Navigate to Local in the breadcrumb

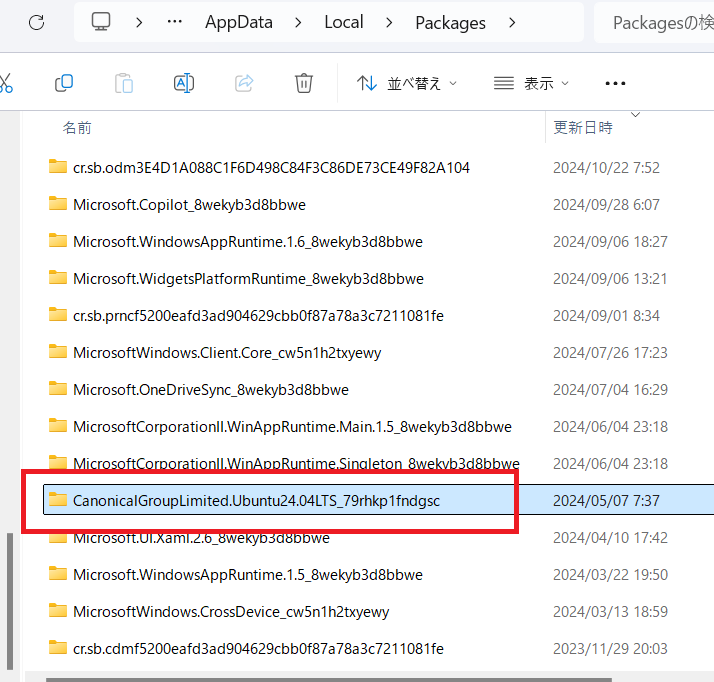[x=344, y=22]
